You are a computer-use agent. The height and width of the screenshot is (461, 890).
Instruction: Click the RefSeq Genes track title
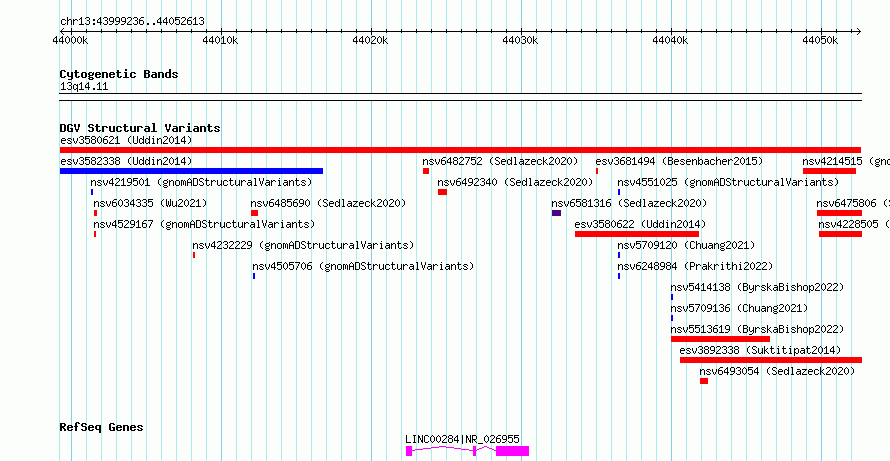coord(101,427)
